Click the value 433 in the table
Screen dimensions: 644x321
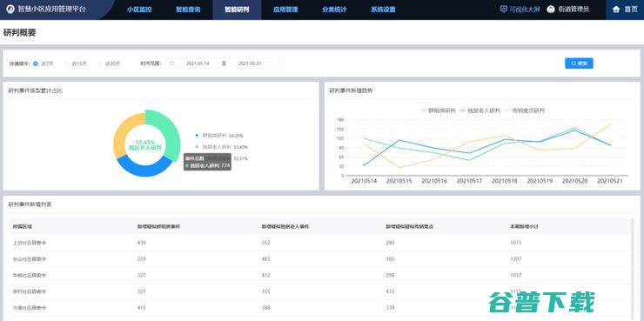pyautogui.click(x=390, y=291)
